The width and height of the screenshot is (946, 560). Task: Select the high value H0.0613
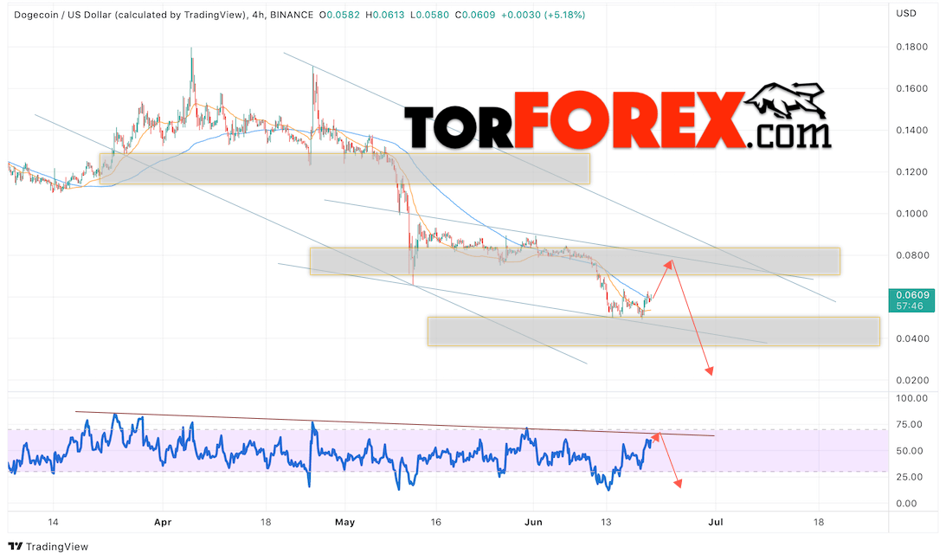[384, 15]
